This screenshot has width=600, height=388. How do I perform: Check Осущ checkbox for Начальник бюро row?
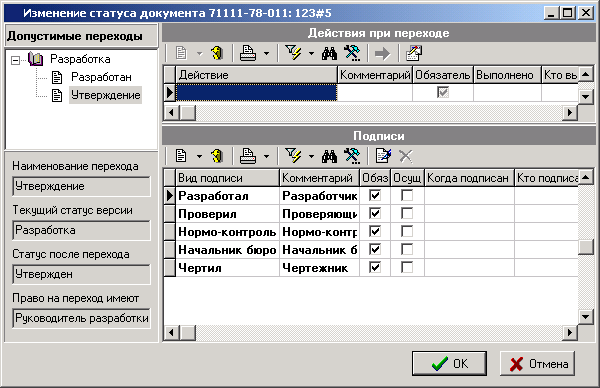tap(407, 249)
